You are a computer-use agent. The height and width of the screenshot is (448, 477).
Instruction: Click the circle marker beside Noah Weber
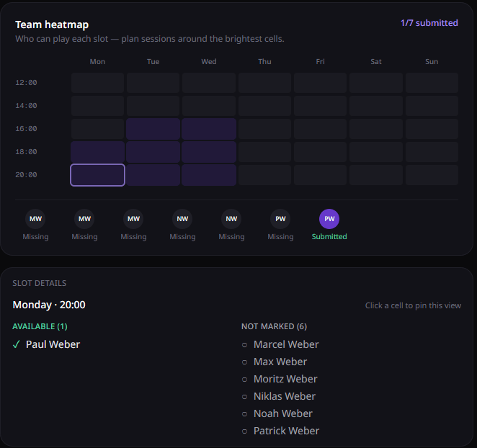click(244, 413)
